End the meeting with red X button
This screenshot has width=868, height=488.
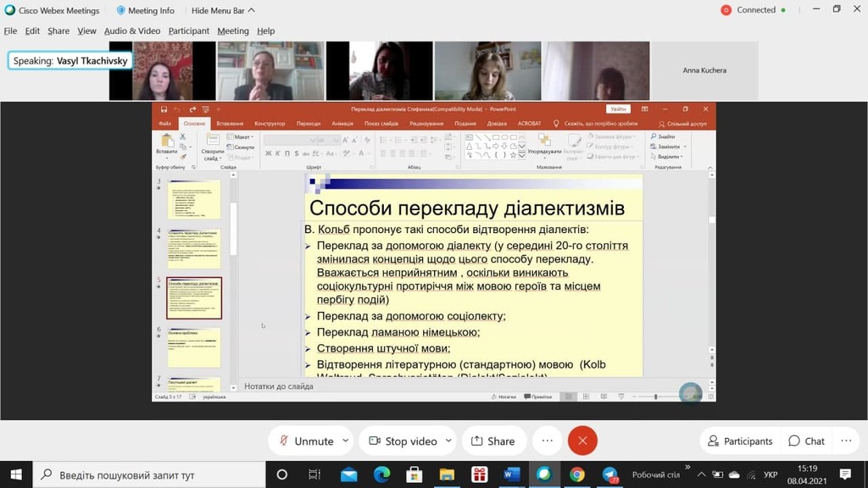[582, 441]
